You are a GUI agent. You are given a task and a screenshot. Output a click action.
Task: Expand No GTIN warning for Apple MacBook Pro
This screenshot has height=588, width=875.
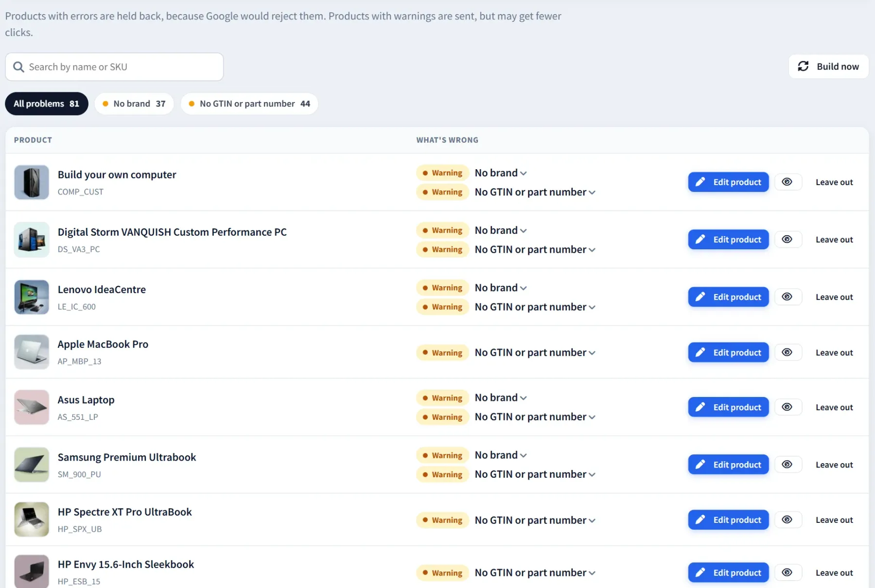[535, 352]
